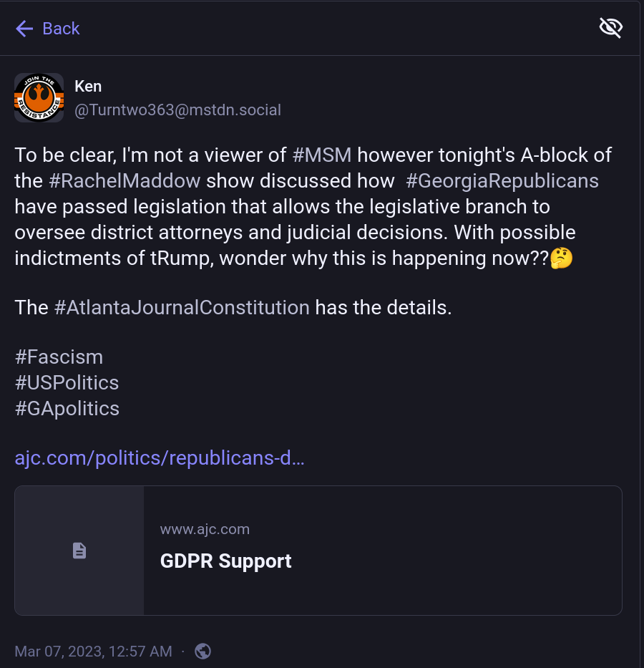Screen dimensions: 644x668
Task: Open the #GApolitics hashtag
Action: point(67,409)
